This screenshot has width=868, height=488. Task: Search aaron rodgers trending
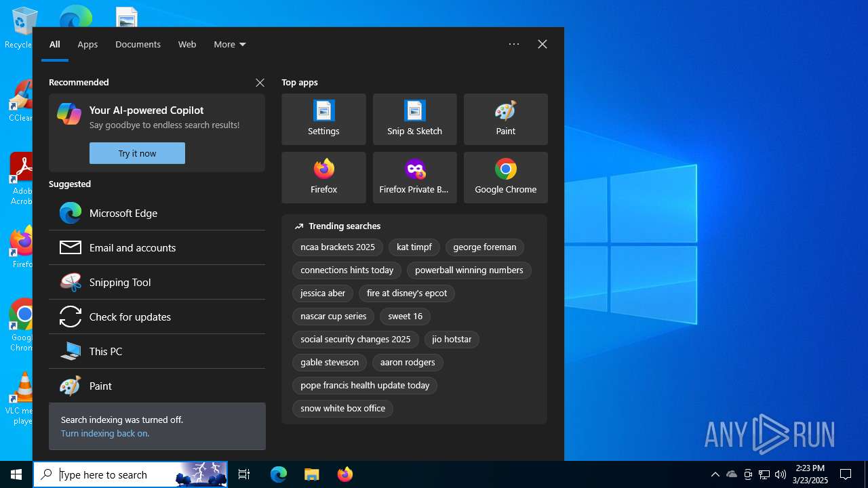[x=408, y=363]
